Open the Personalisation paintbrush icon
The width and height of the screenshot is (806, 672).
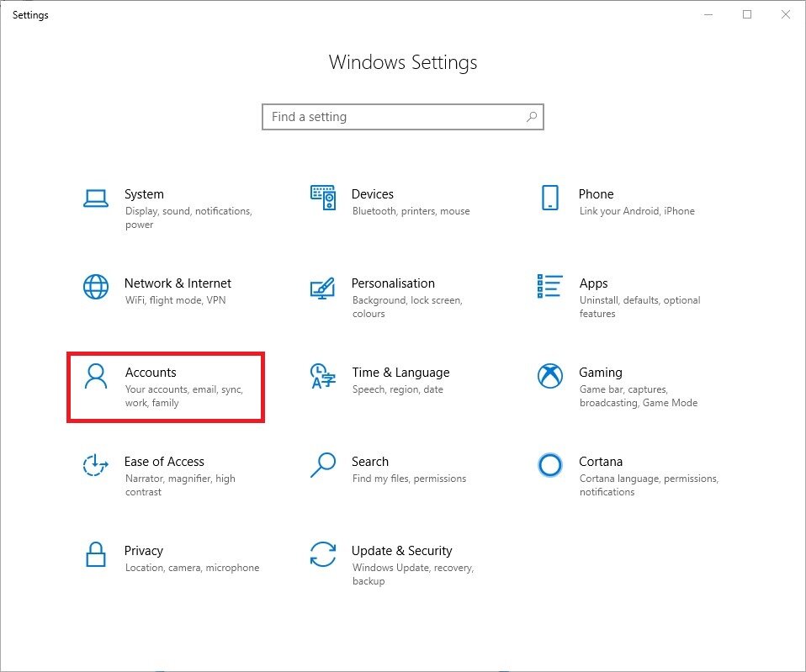(x=323, y=288)
